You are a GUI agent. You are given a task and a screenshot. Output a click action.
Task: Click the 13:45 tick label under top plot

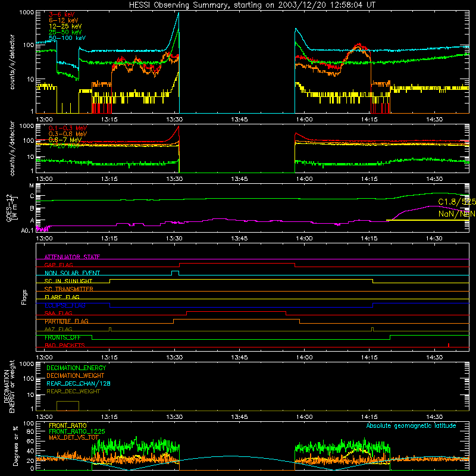(239, 120)
